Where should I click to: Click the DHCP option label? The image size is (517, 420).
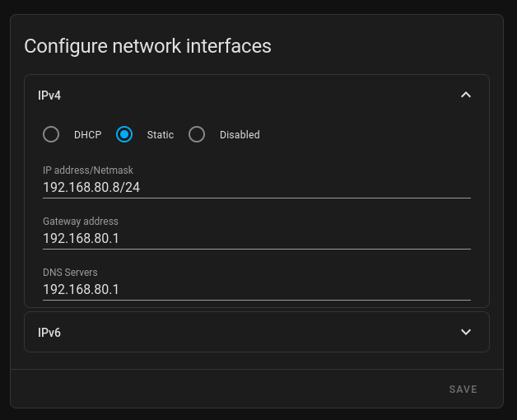pyautogui.click(x=87, y=135)
